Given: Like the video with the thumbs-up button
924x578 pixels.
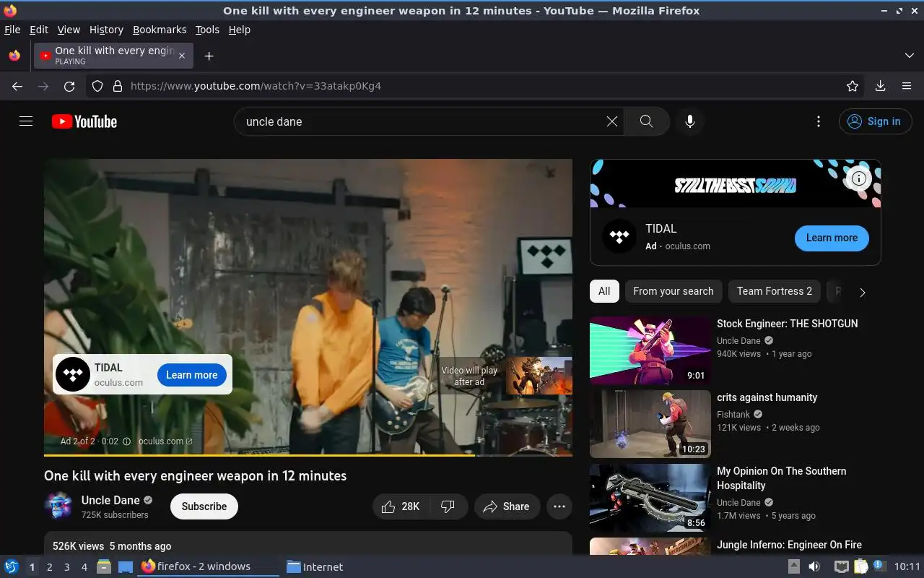Looking at the screenshot, I should click(401, 506).
